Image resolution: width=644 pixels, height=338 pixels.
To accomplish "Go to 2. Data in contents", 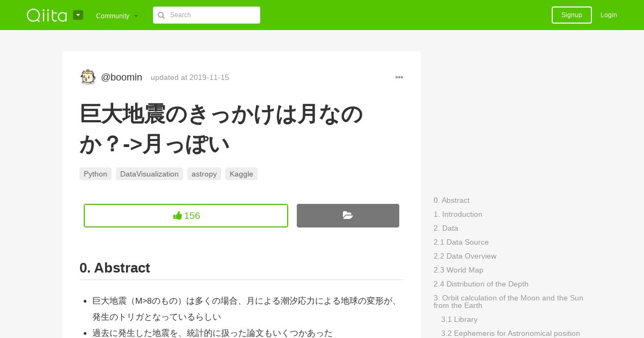I will (446, 228).
